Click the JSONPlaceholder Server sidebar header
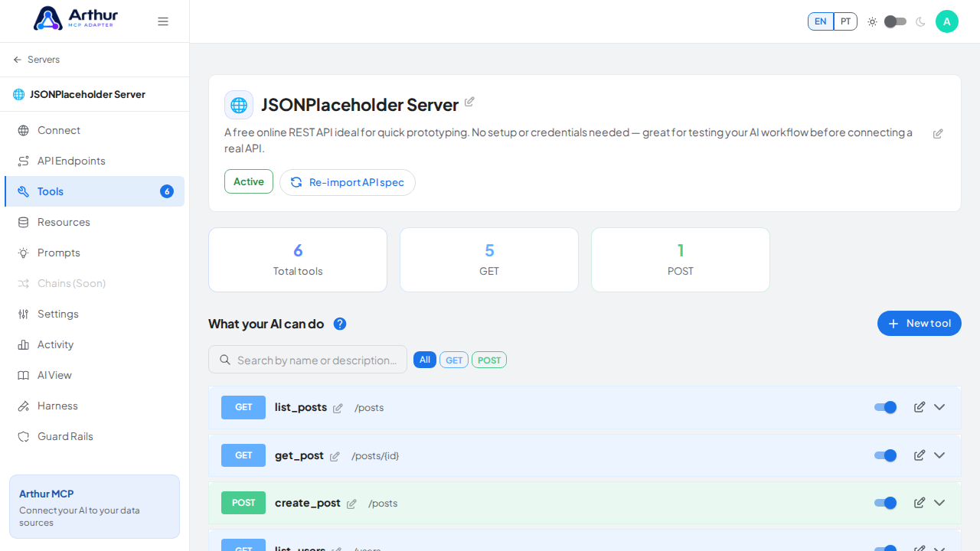Viewport: 980px width, 551px height. point(95,94)
